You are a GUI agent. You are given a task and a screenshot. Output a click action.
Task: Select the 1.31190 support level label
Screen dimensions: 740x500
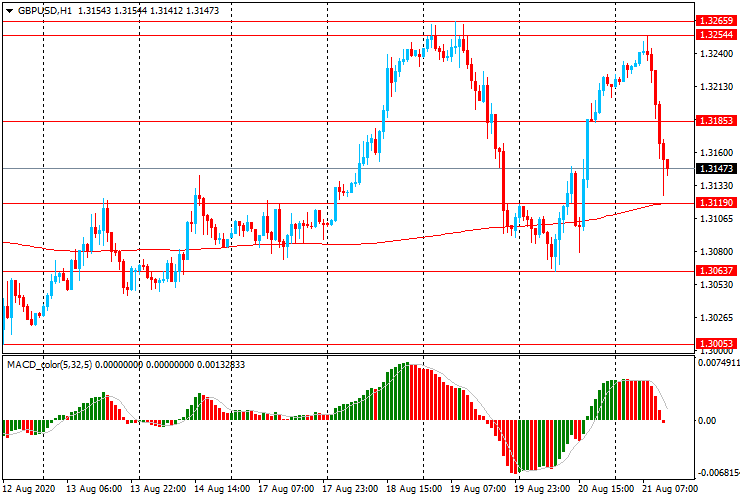click(716, 203)
